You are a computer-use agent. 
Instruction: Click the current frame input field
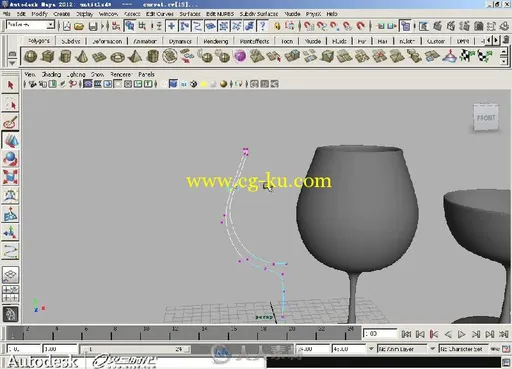380,334
